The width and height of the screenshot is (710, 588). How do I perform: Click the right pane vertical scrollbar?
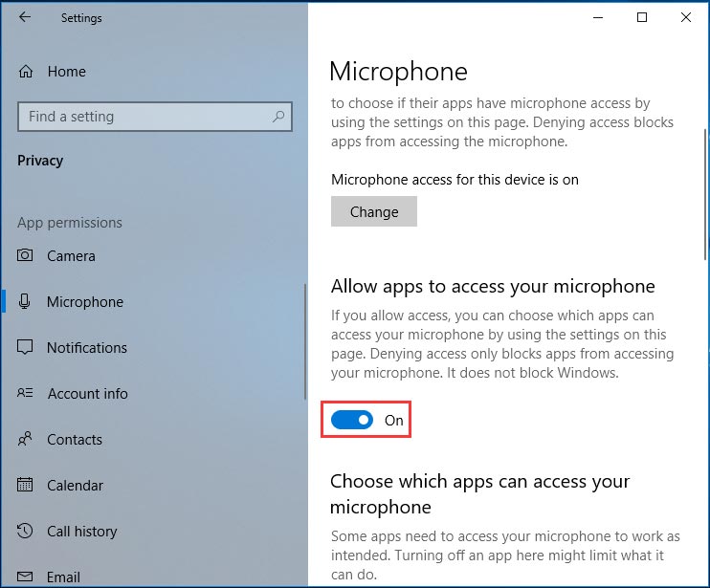point(705,194)
